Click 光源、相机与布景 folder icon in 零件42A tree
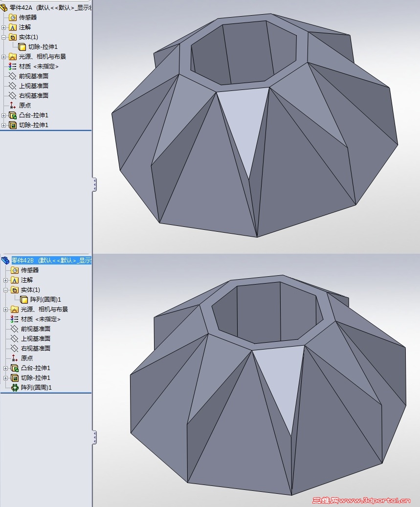Image resolution: width=420 pixels, height=507 pixels. pos(13,57)
